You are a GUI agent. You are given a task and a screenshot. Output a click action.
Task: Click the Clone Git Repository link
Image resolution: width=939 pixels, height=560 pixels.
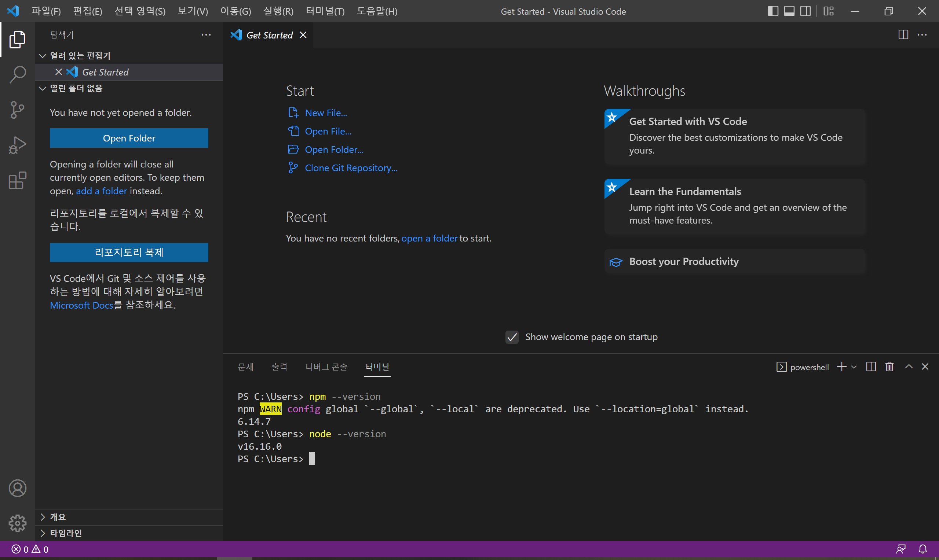coord(351,168)
